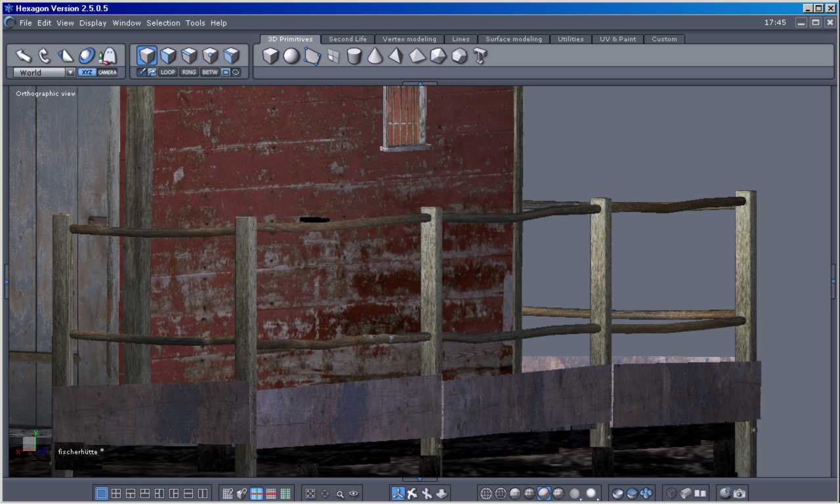Screen dimensions: 840x504
Task: Select four-view viewport layout
Action: pyautogui.click(x=116, y=493)
